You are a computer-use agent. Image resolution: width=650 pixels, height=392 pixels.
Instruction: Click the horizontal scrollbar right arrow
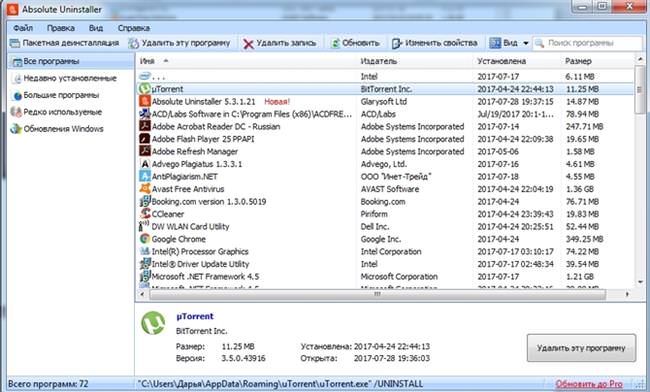coord(627,294)
